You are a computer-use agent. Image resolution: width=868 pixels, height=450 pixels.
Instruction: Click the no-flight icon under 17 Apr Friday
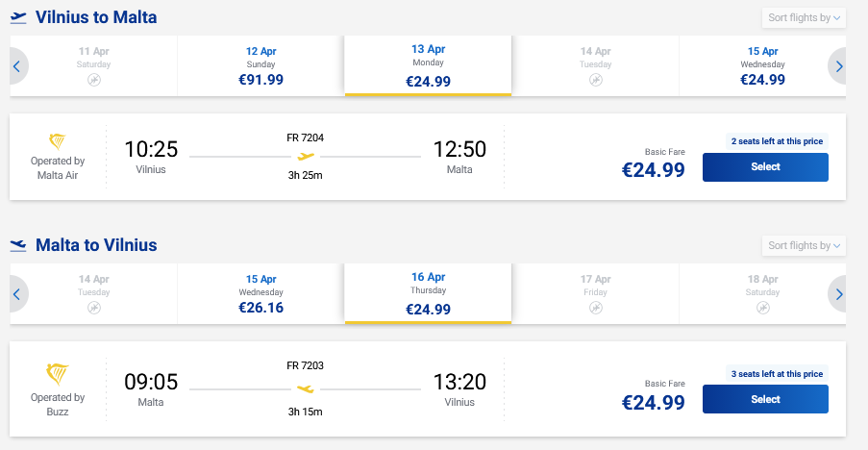[x=596, y=308]
